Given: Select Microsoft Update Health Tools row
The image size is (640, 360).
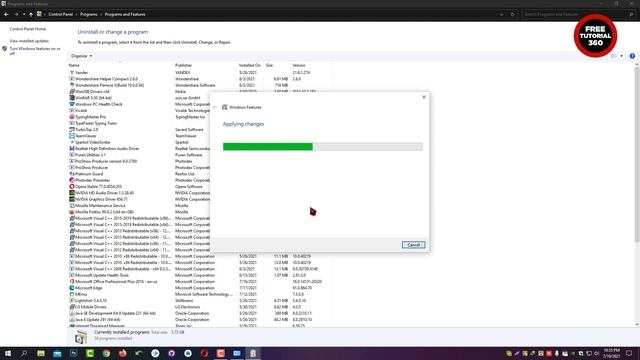Looking at the screenshot, I should click(x=200, y=275).
